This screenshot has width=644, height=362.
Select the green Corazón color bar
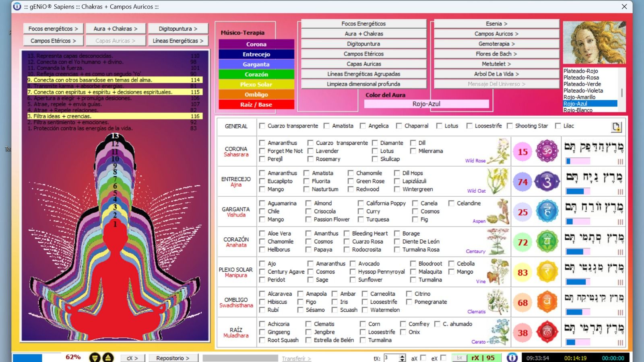(256, 74)
